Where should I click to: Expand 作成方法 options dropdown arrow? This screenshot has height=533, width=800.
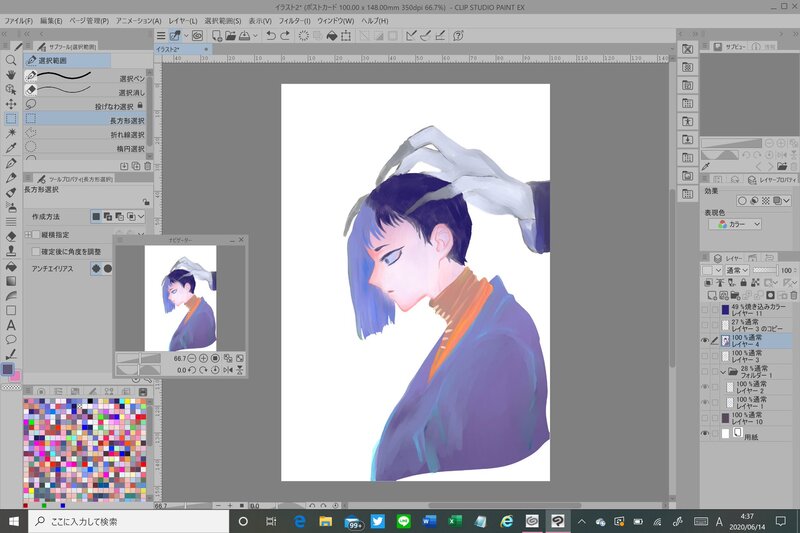click(141, 217)
